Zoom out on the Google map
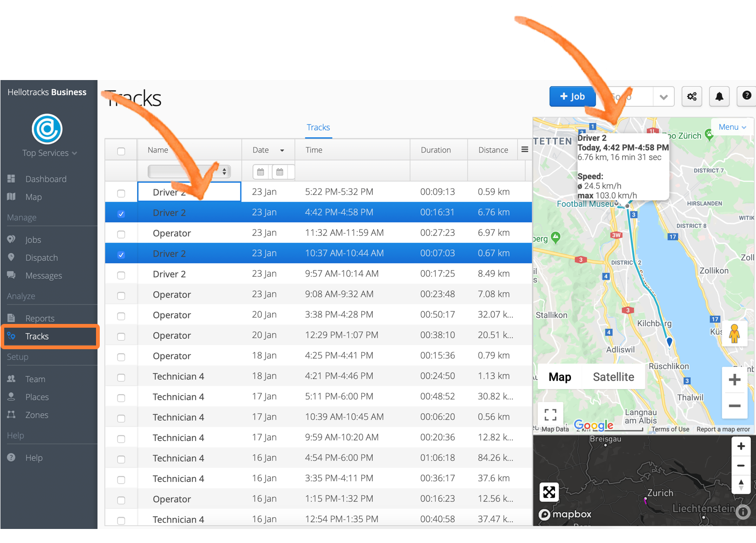The image size is (756, 543). (734, 405)
